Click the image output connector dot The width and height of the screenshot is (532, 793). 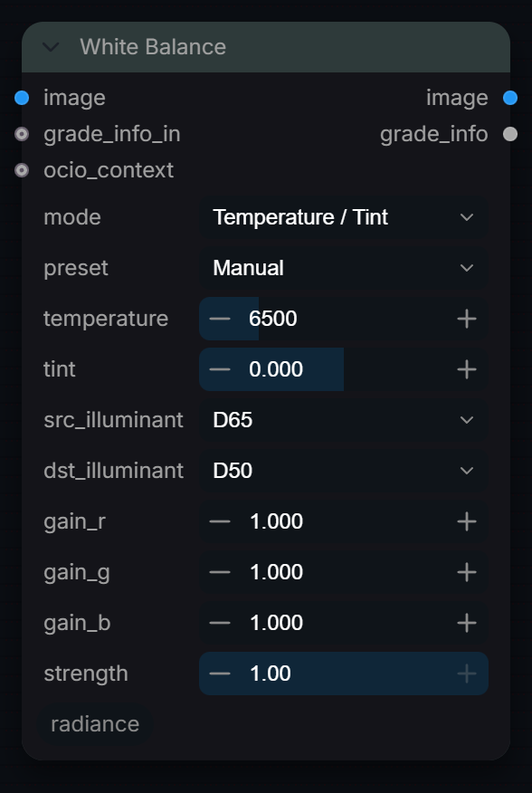point(510,98)
